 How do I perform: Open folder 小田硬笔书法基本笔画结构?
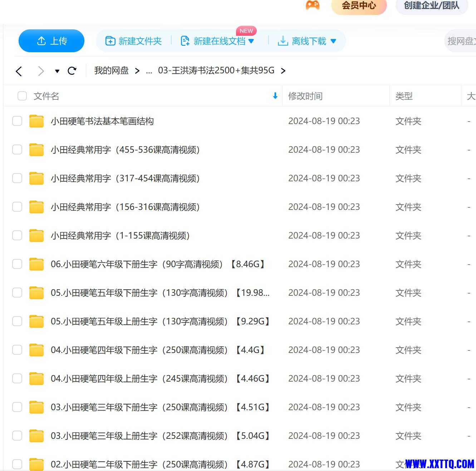[x=102, y=121]
